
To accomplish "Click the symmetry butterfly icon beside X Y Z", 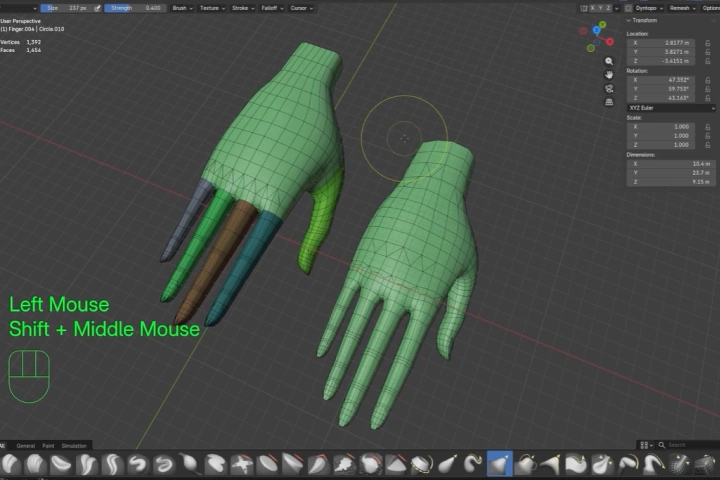I will coord(584,8).
